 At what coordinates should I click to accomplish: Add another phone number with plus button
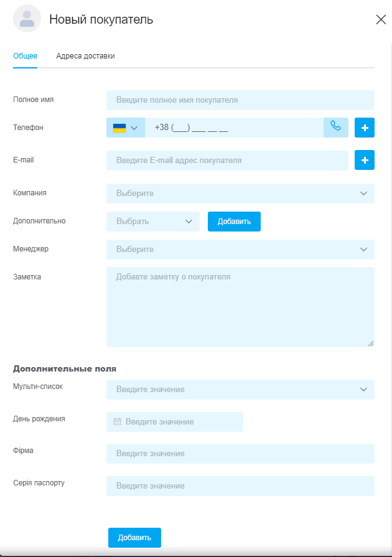point(364,128)
